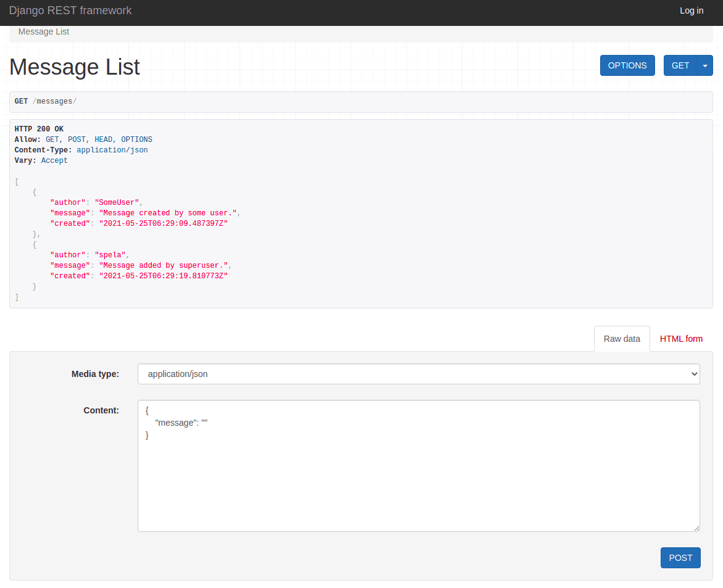Grab the Content textarea resize handle
The image size is (723, 588).
(x=696, y=528)
